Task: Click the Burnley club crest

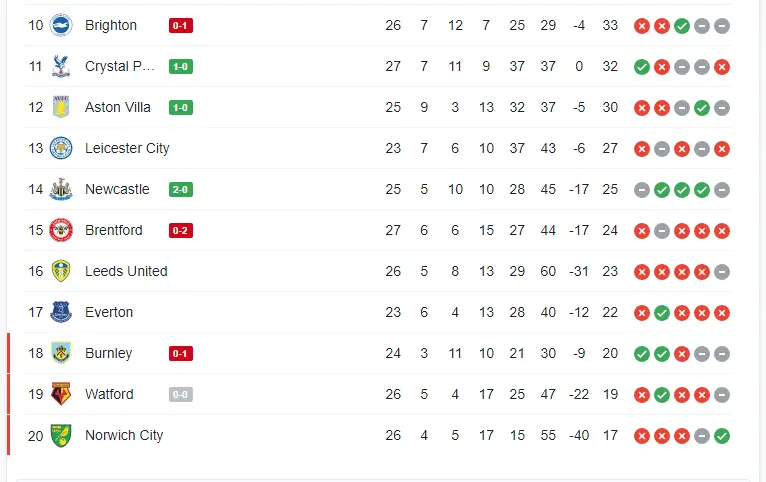Action: [62, 353]
